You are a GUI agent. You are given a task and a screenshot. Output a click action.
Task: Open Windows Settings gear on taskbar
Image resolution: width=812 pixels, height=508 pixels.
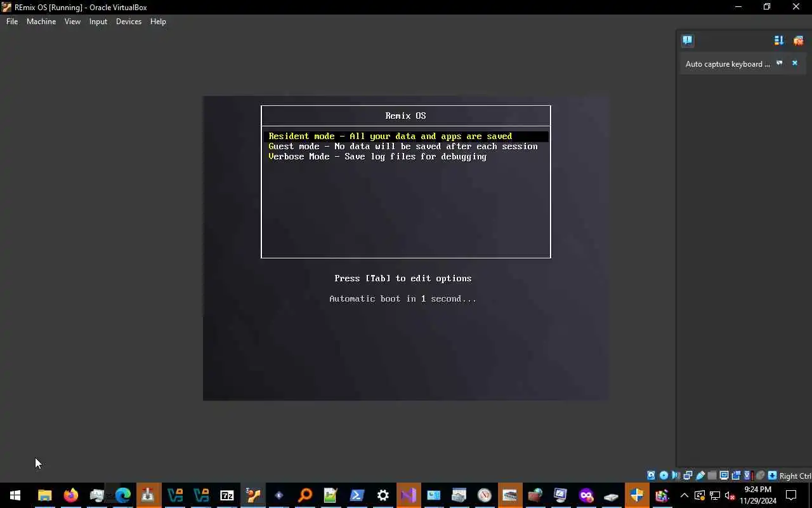pos(383,495)
